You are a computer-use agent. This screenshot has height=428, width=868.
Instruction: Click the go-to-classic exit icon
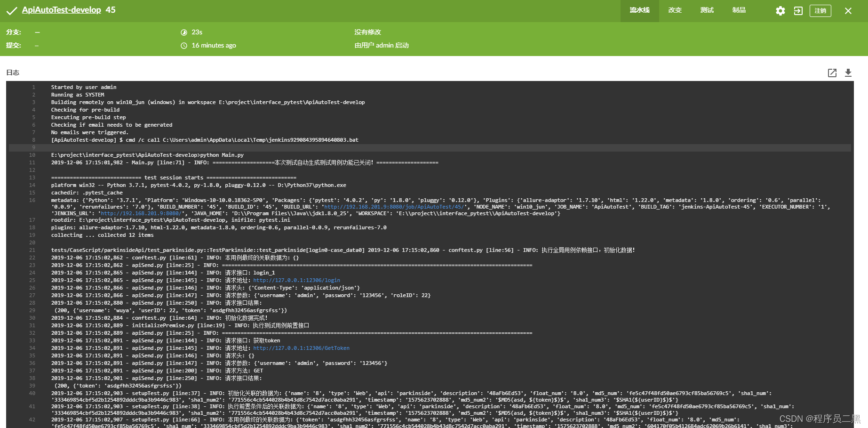coord(798,11)
